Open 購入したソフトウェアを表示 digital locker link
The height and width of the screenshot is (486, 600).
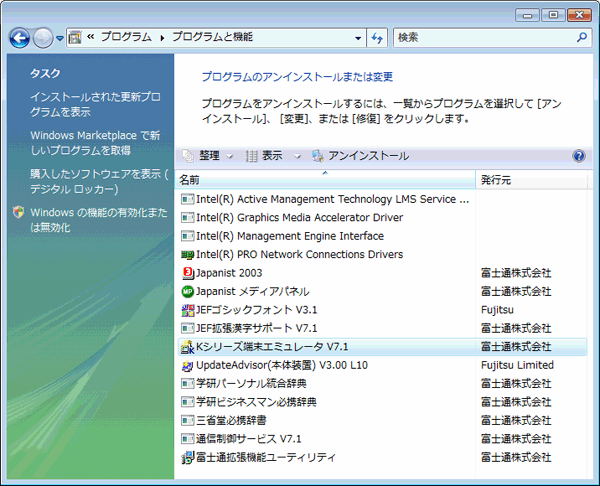(99, 181)
